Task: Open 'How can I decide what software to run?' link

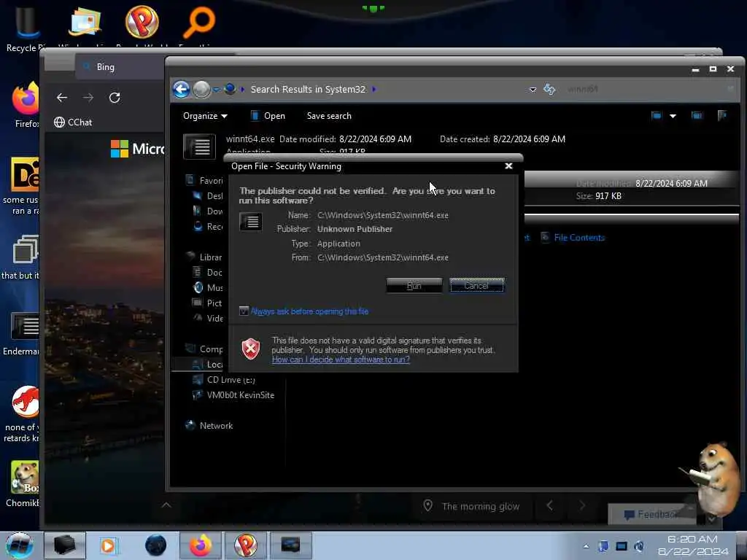Action: [x=341, y=359]
